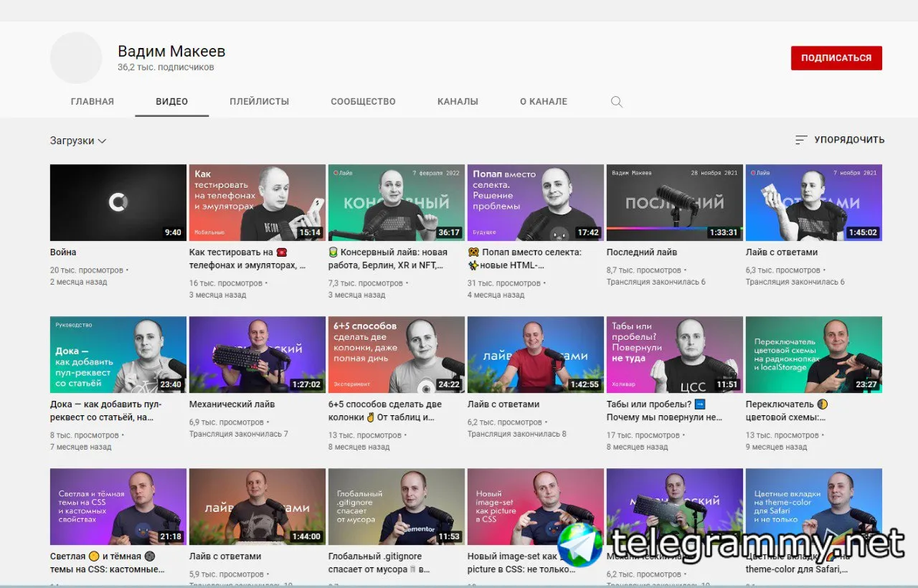Click the Глобальный .gitignore спасает title
Viewport: 918px width, 588px height.
pos(379,563)
